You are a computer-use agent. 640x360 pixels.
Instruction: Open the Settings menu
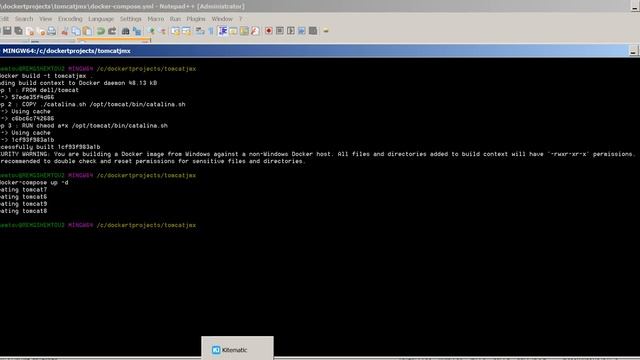coord(130,19)
